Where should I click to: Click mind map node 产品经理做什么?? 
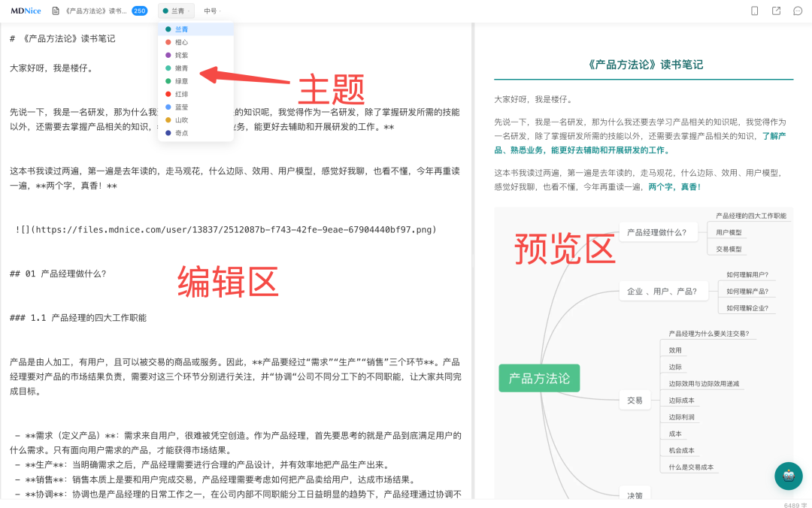tap(656, 232)
